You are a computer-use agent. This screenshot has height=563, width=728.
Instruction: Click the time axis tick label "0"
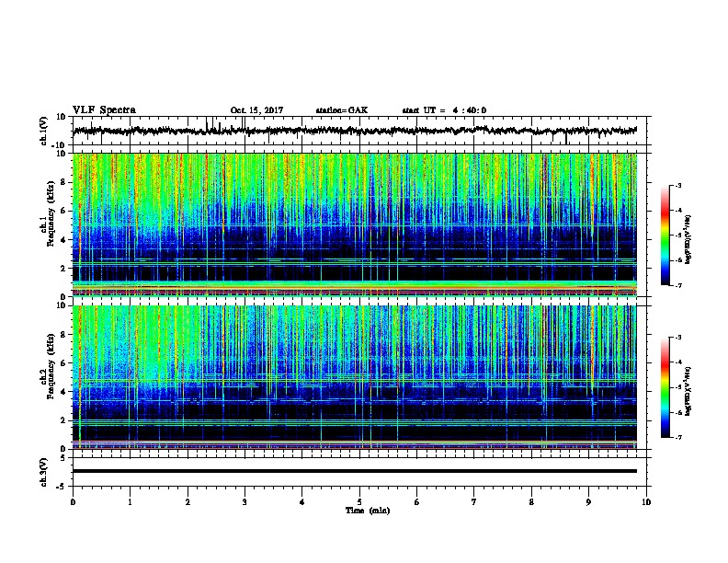(73, 502)
